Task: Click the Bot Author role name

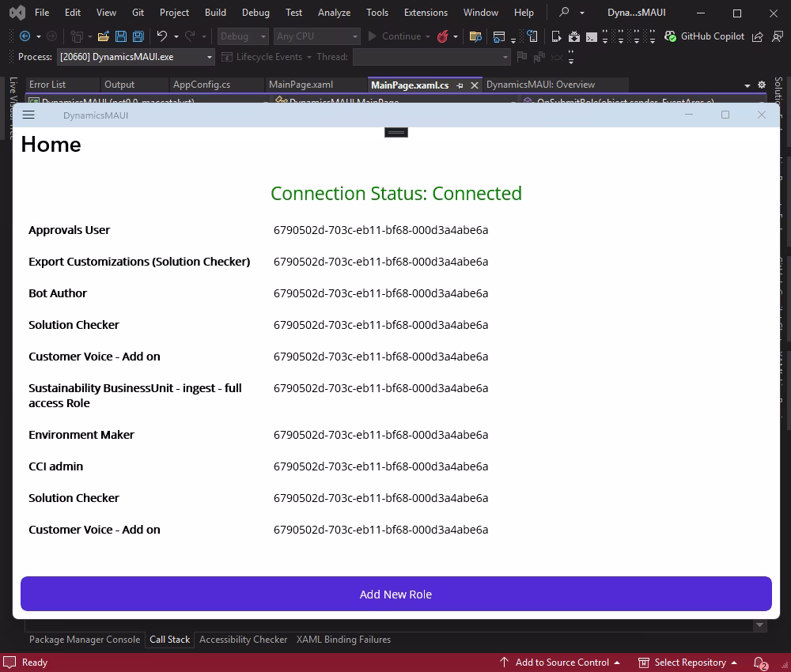Action: click(x=58, y=293)
